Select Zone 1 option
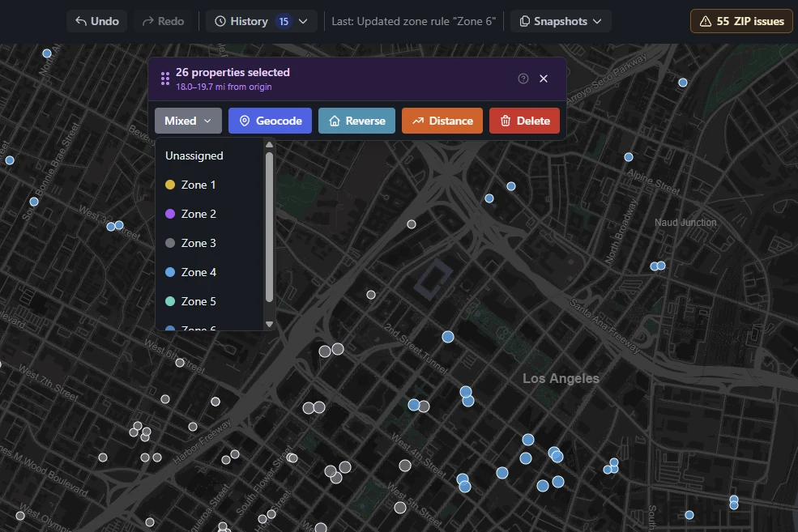The image size is (798, 532). (210, 185)
